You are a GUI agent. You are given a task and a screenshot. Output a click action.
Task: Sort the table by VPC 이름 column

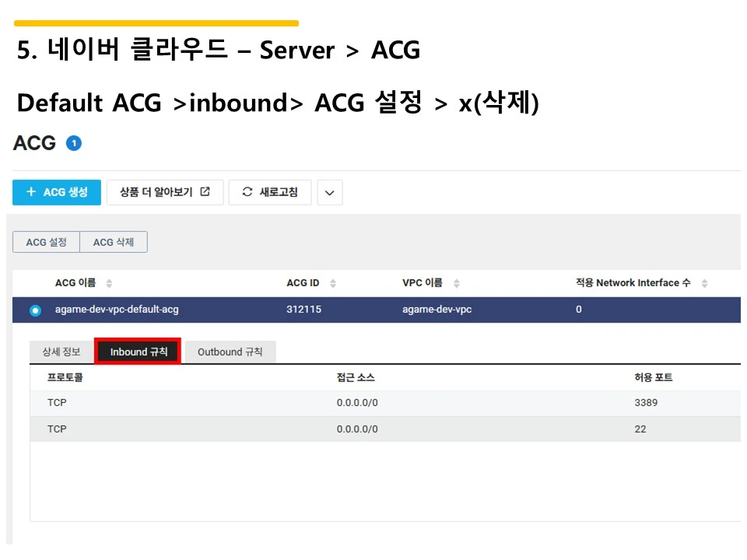pyautogui.click(x=457, y=282)
